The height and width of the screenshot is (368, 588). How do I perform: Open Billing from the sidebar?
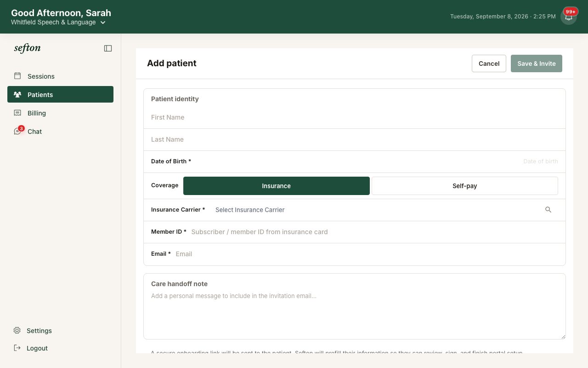60,113
